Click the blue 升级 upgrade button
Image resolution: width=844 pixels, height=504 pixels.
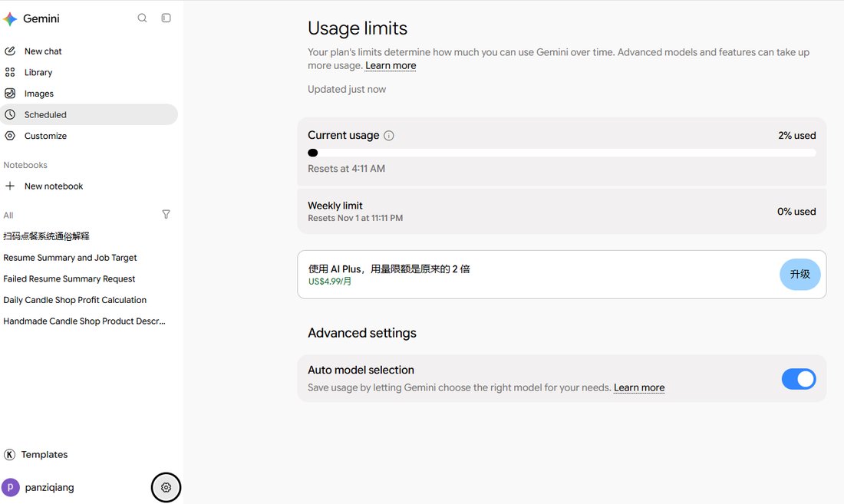point(799,275)
